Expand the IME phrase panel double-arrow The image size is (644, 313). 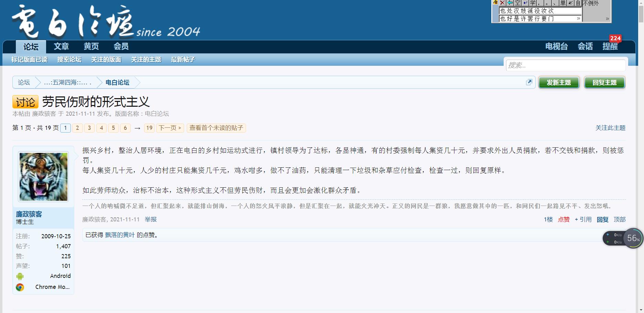pos(607,19)
